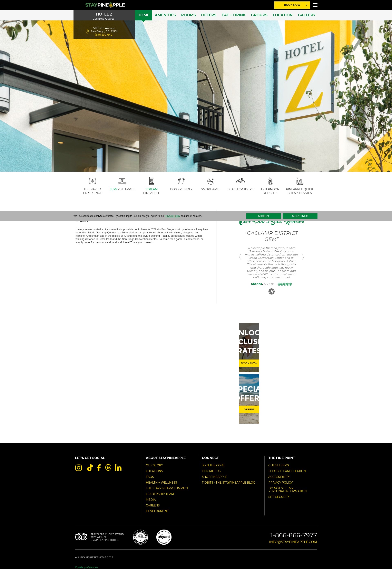Click the Allyant accessibility badge

(x=164, y=537)
